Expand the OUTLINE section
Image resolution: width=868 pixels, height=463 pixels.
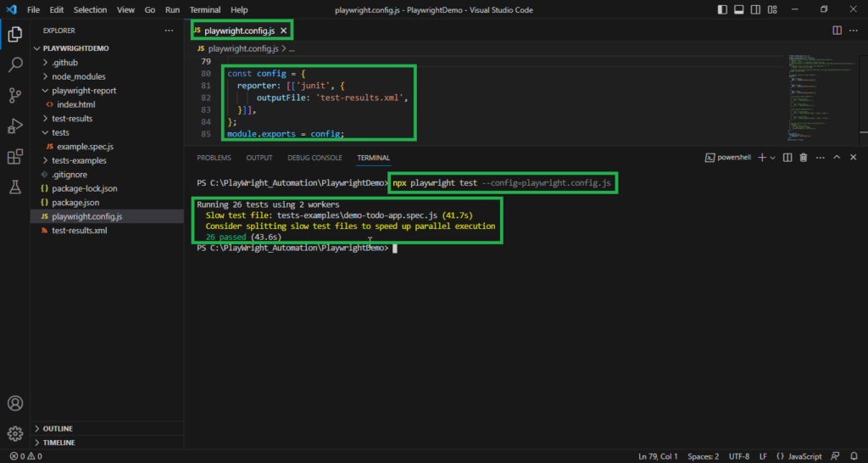click(x=58, y=428)
